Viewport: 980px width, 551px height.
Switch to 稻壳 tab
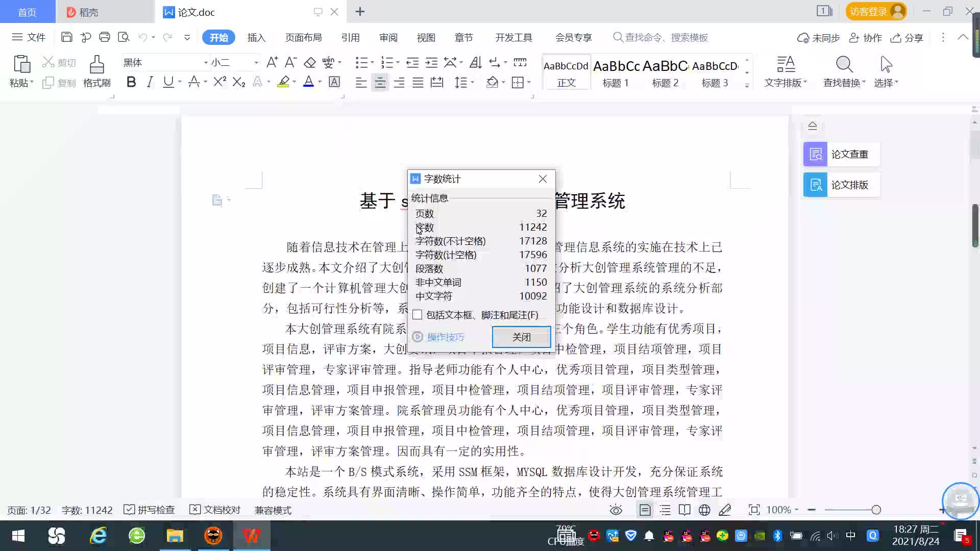(x=105, y=12)
